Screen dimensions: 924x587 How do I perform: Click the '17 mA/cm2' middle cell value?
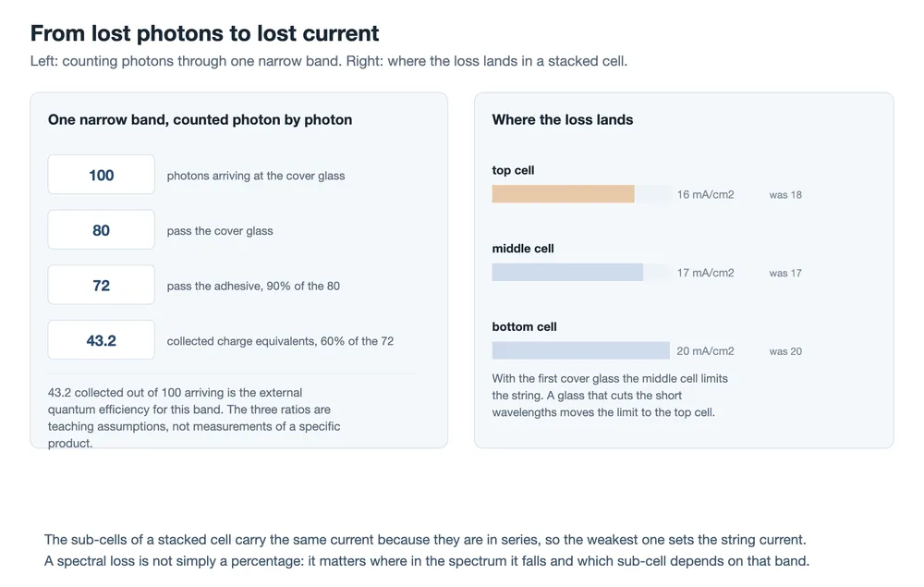(x=705, y=273)
